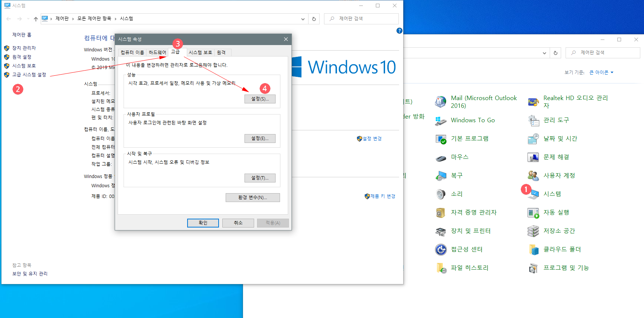
Task: Open 파일 히스토리 icon
Action: pos(441,268)
